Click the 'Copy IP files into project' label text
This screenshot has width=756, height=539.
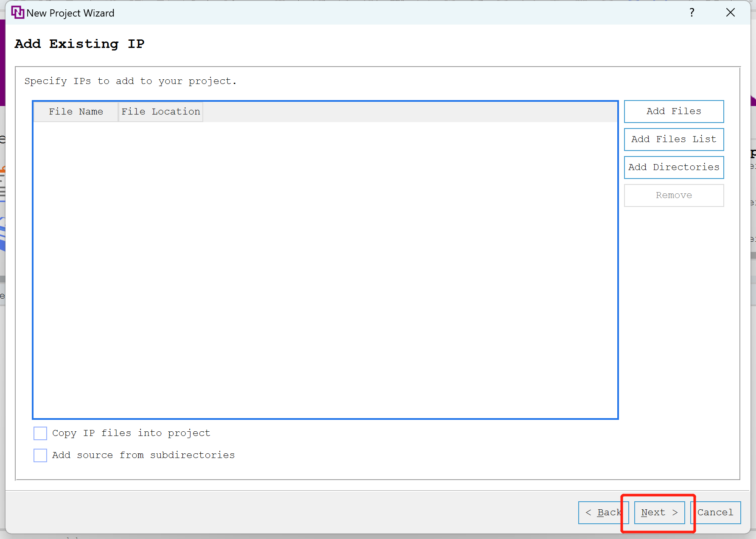(x=131, y=433)
